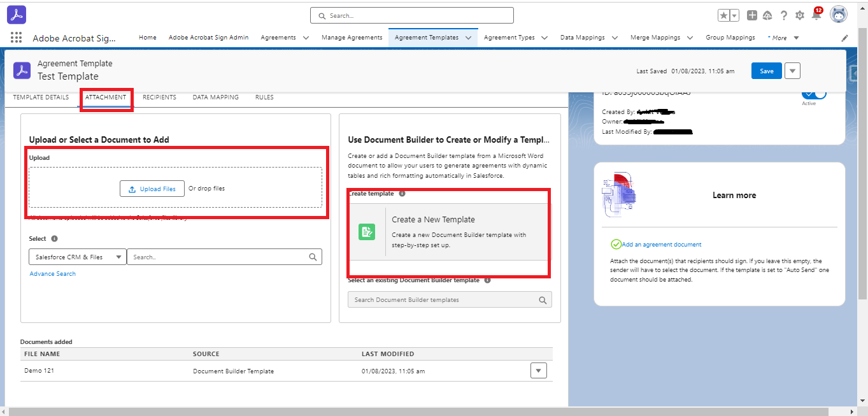Click the info icon next to Create template

click(402, 193)
